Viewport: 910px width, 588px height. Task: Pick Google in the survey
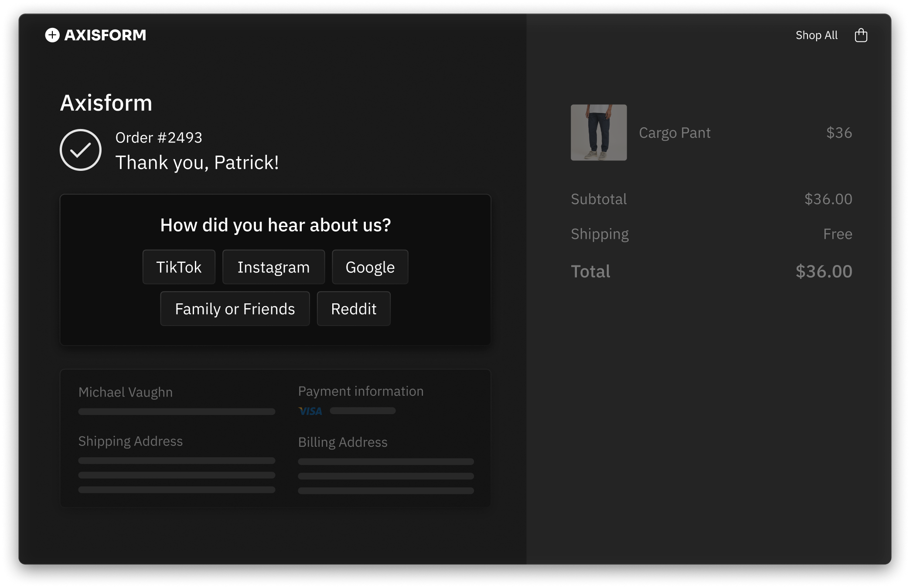pyautogui.click(x=370, y=267)
